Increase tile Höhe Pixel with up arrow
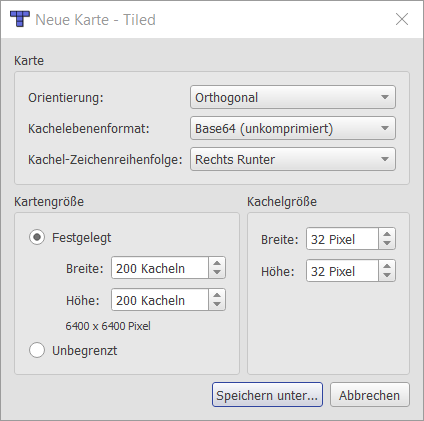424x421 pixels. click(x=387, y=266)
